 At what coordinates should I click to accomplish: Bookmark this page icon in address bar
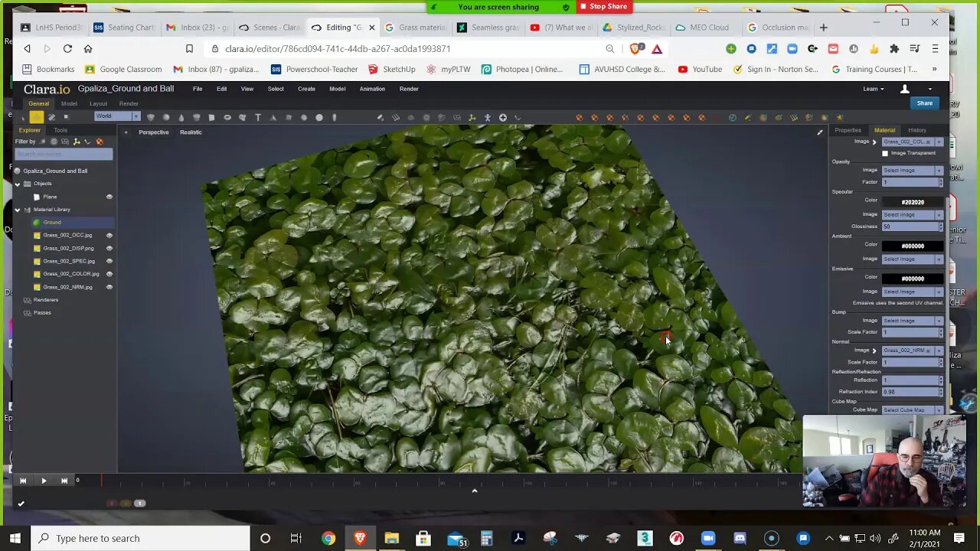coord(189,49)
